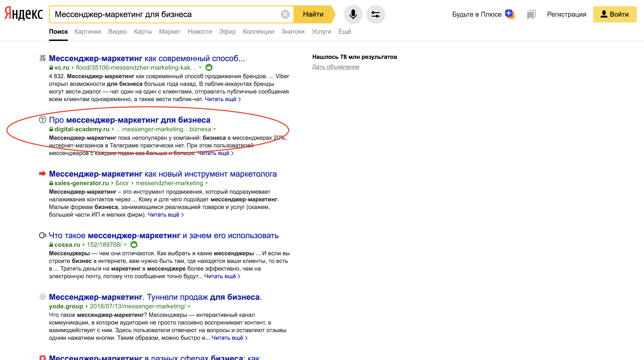Click the microphone voice search icon
Screen dimensions: 644x360
(x=353, y=14)
